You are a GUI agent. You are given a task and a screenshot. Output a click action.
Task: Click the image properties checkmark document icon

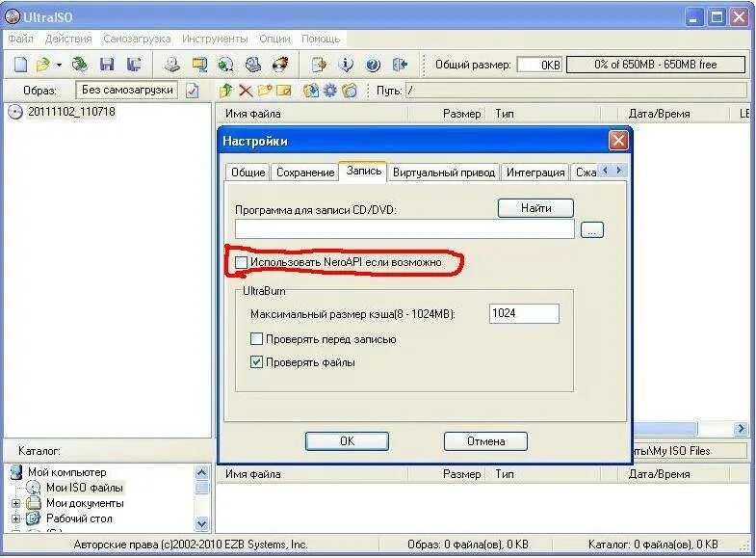[x=193, y=91]
